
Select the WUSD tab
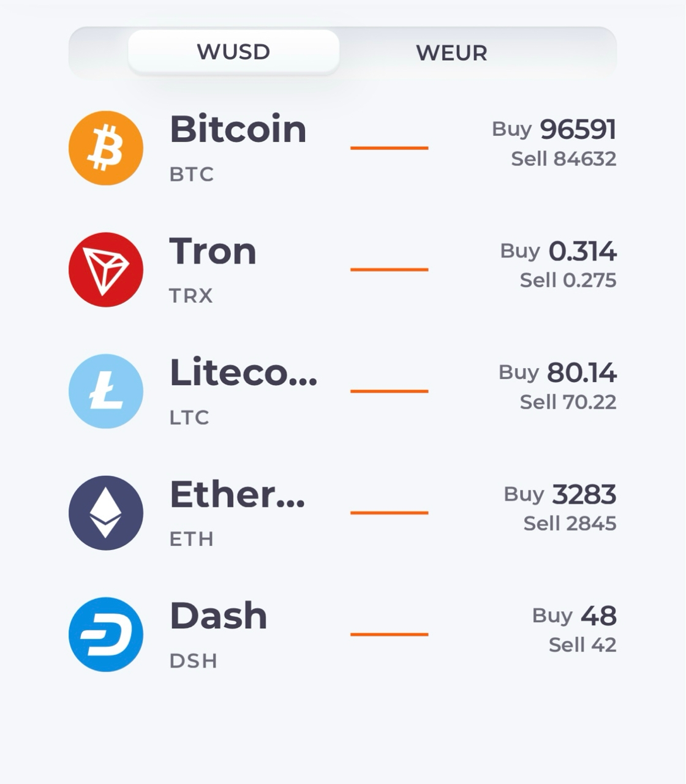coord(233,52)
